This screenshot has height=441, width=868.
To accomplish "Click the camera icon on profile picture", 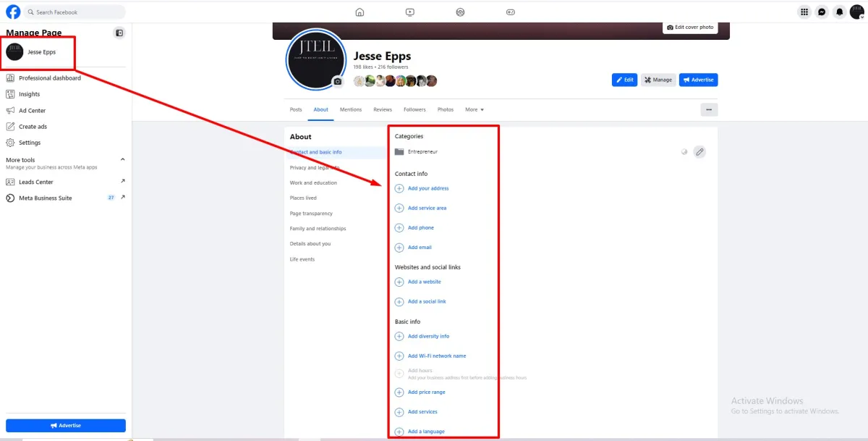I will tap(337, 82).
